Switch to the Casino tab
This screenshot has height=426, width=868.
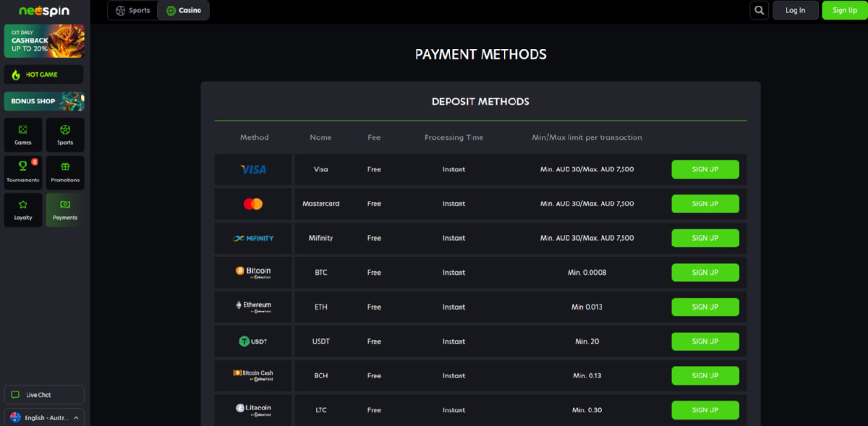[183, 10]
